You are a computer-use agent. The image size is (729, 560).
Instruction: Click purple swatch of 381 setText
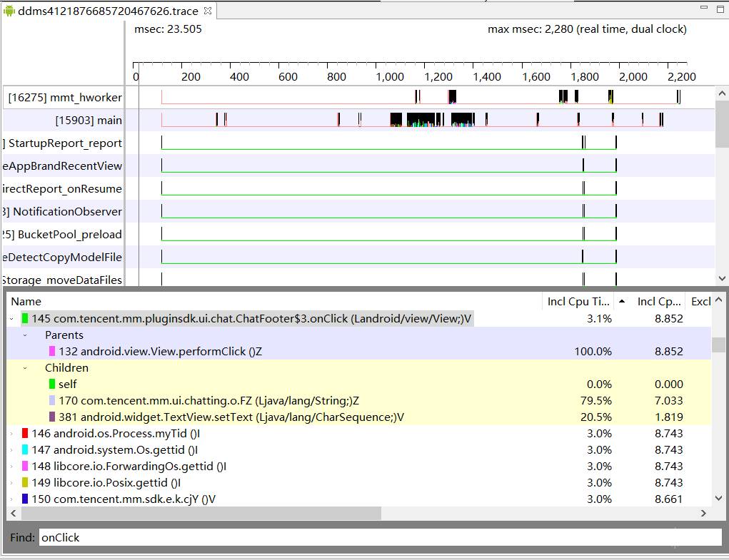52,417
